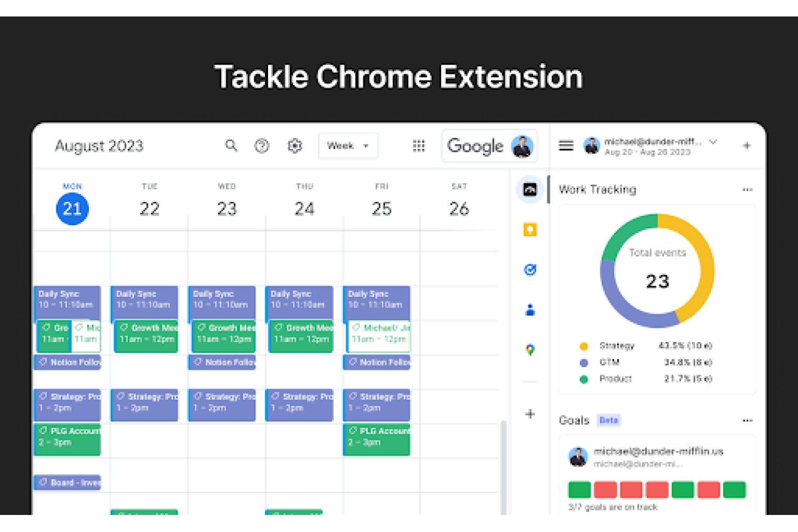Open Monday's Board event

coord(68,483)
